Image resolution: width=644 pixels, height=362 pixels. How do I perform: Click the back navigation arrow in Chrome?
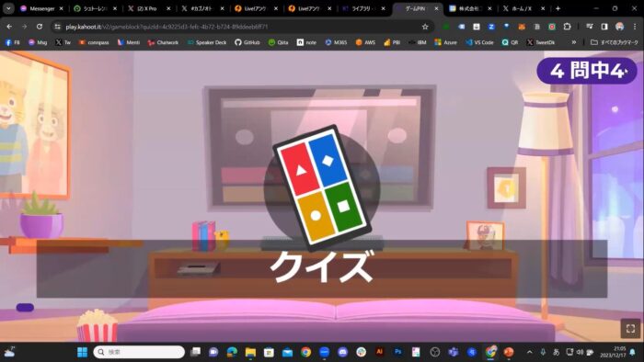click(9, 27)
